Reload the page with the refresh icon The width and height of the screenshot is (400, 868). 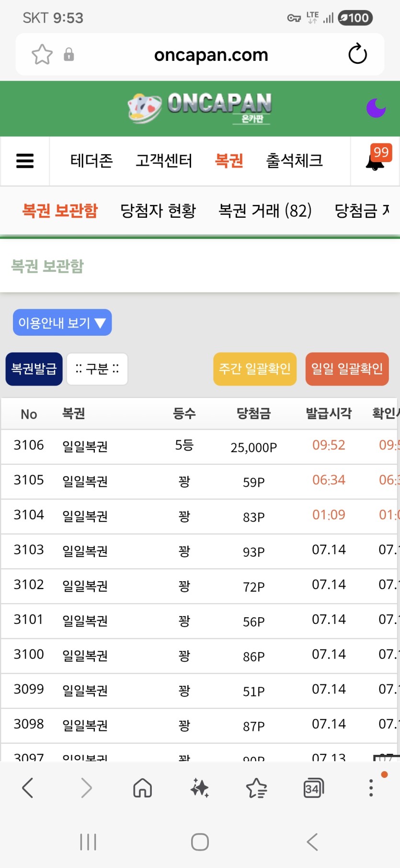click(357, 54)
